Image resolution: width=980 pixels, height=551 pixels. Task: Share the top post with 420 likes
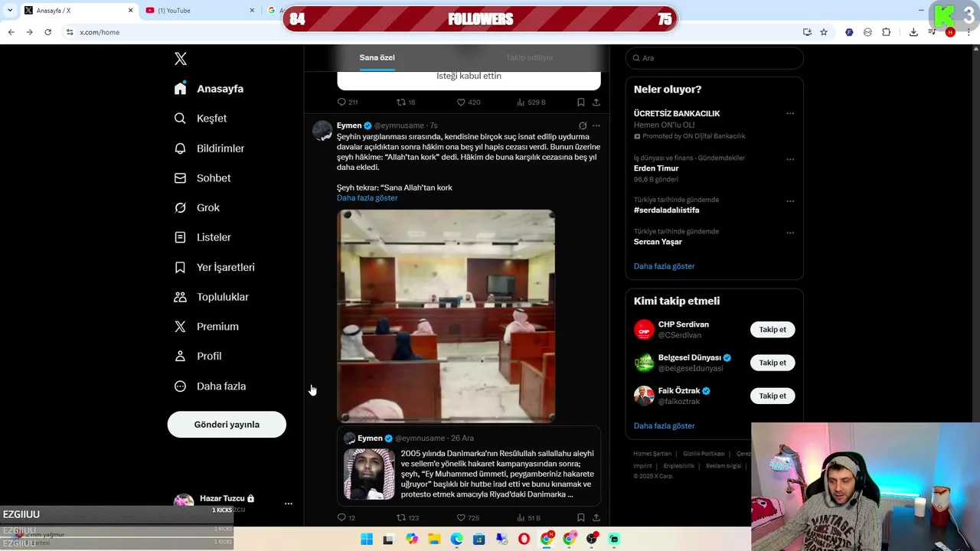[x=596, y=102]
